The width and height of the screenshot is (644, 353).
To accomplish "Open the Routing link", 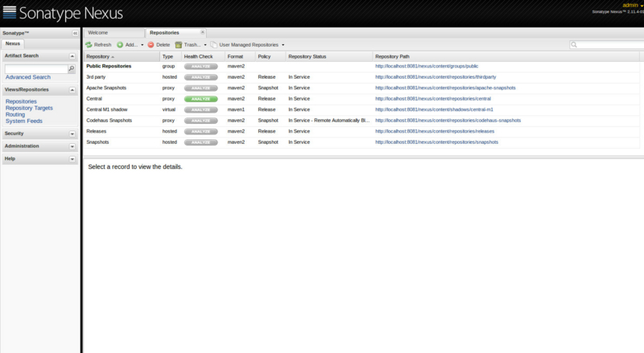I will (15, 114).
